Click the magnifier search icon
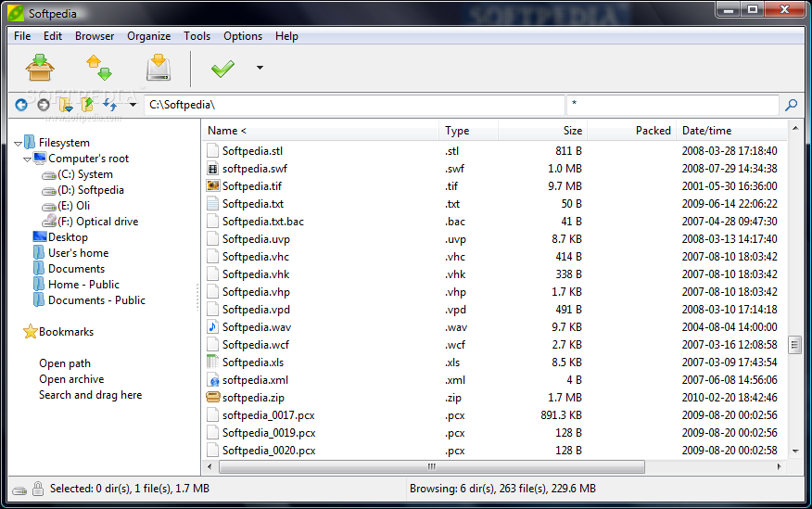Viewport: 812px width, 509px height. click(792, 105)
